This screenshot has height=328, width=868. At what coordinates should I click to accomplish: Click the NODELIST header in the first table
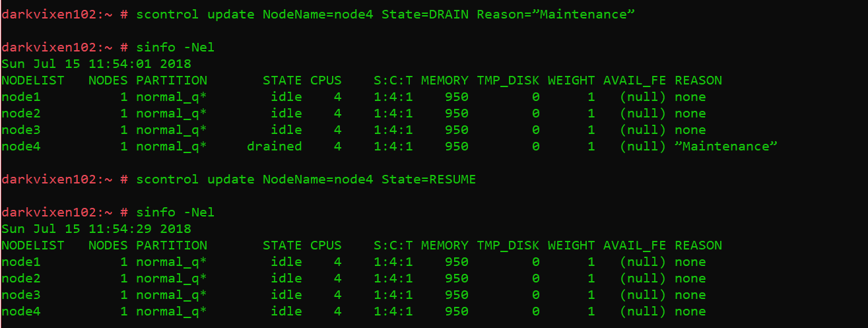pyautogui.click(x=33, y=81)
